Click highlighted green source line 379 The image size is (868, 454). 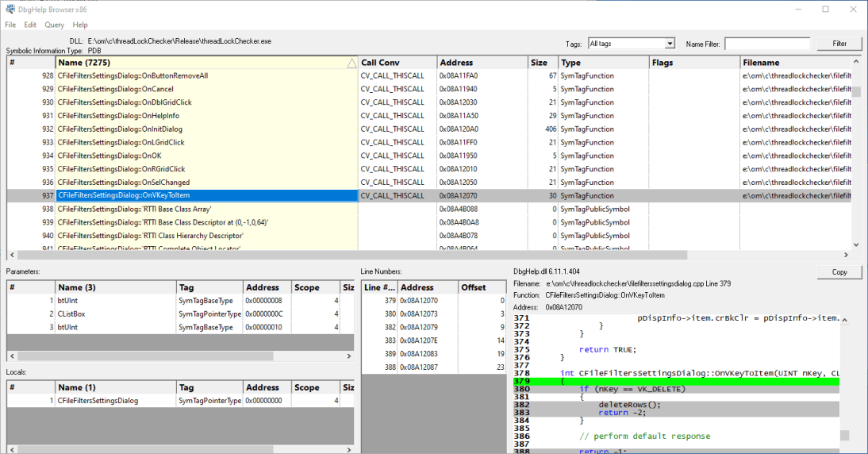(675, 381)
